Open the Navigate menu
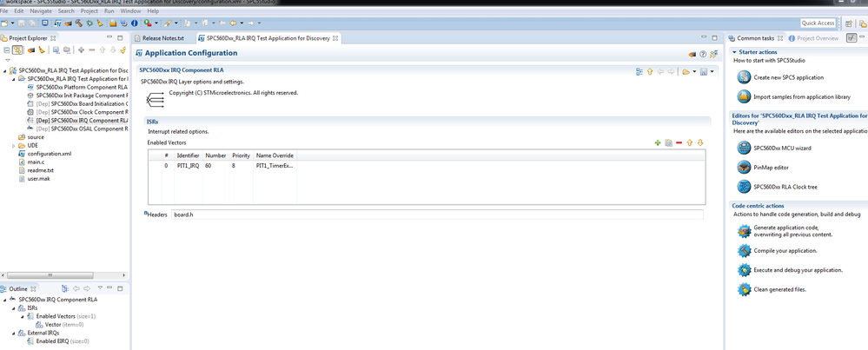 coord(41,11)
